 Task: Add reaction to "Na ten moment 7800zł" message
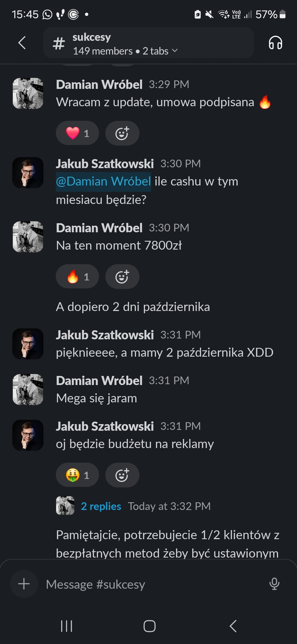pos(122,277)
